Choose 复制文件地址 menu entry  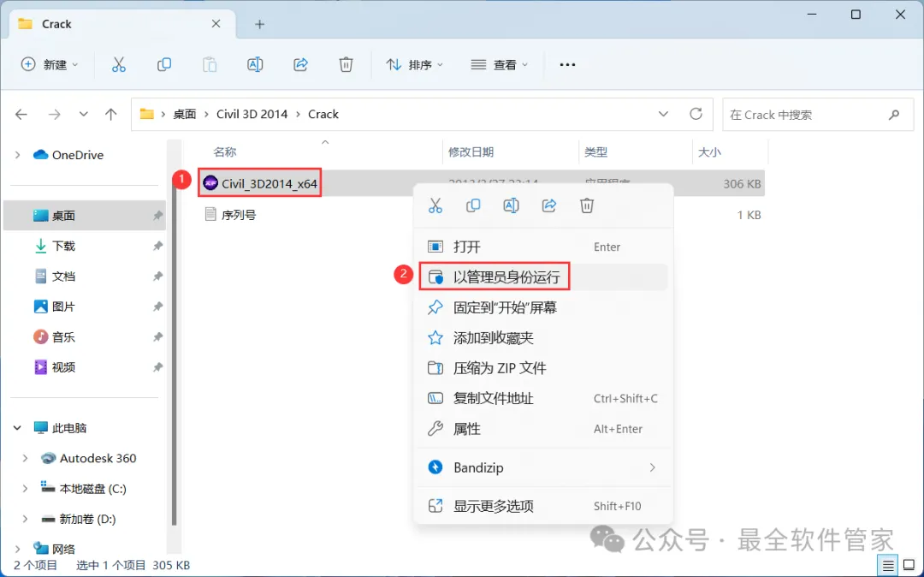point(543,398)
